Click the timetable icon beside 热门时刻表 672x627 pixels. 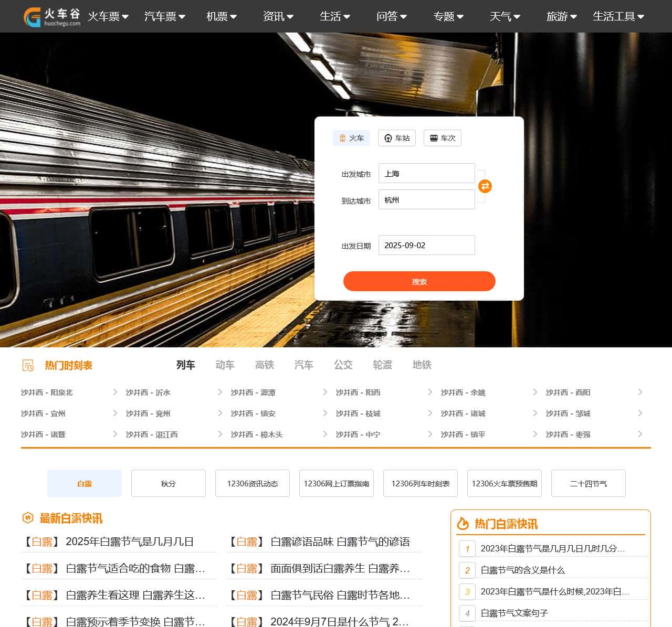pyautogui.click(x=28, y=365)
